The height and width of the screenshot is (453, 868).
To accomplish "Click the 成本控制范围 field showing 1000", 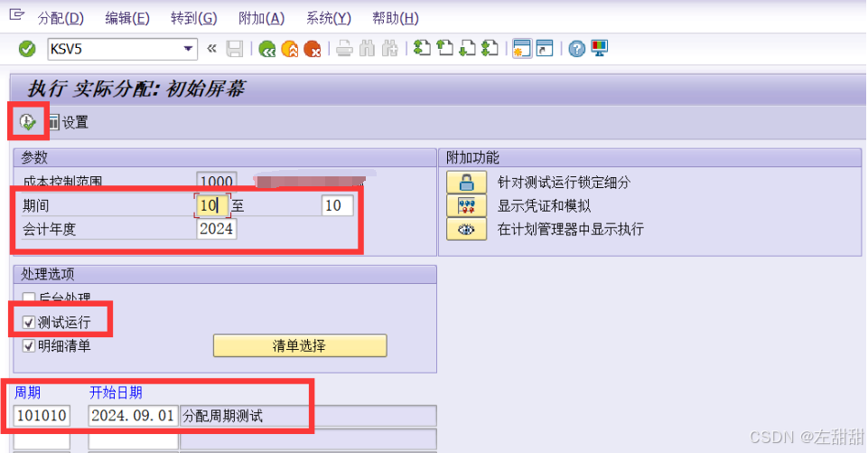I will coord(217,182).
